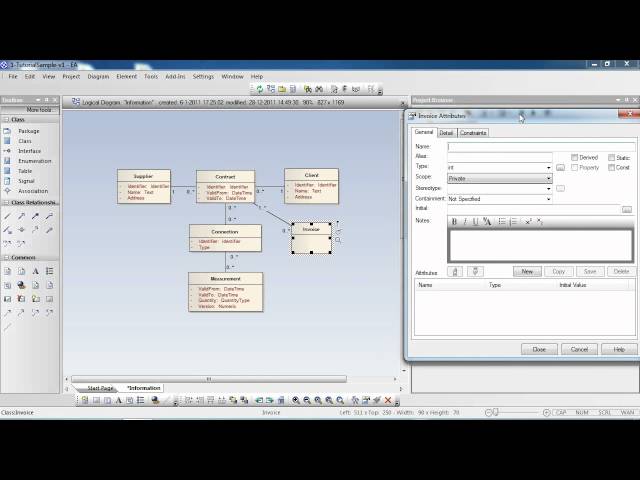Enable the Static checkbox
The image size is (640, 480).
click(611, 158)
